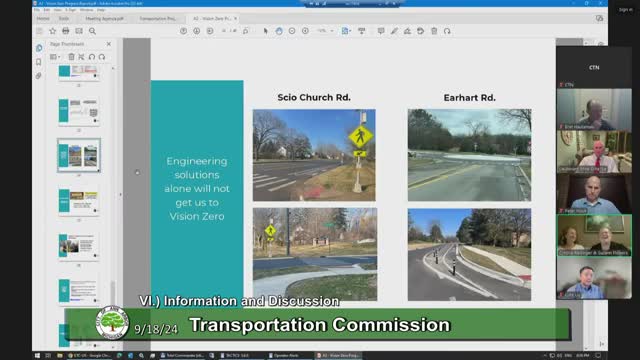Click the bookmark star icon in toolbar
The image size is (640, 360).
53,31
